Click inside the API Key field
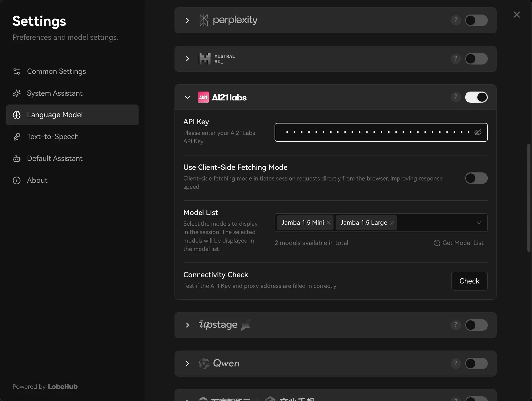 point(376,132)
